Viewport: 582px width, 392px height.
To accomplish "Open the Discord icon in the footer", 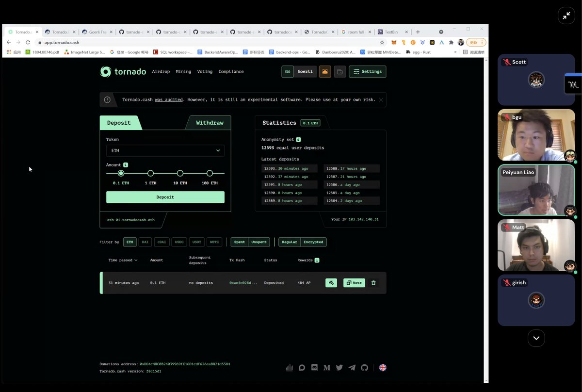I will point(314,368).
